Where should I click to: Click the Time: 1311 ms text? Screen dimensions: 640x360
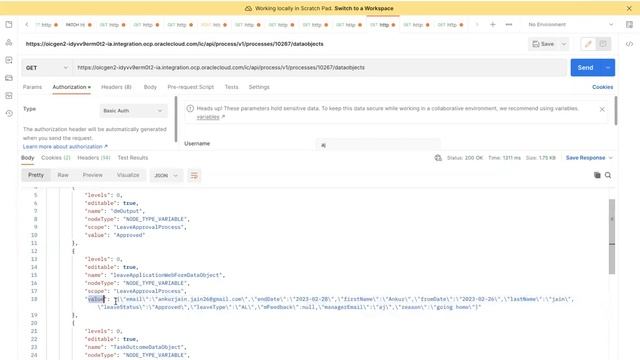tap(504, 158)
